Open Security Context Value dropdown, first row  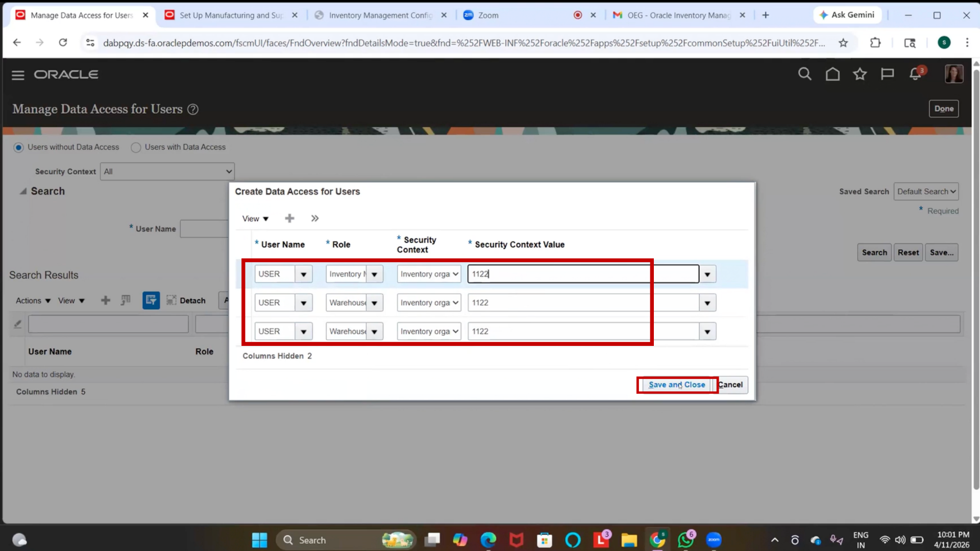click(707, 274)
